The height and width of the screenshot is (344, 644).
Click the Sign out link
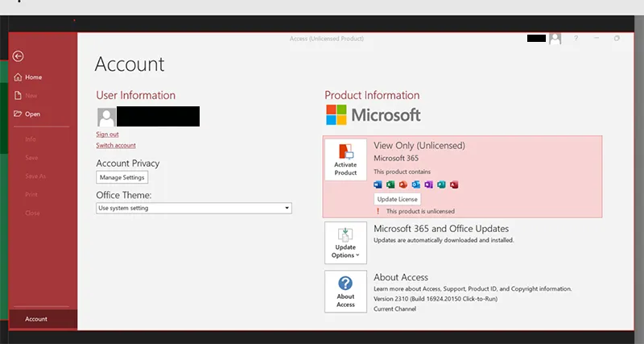tap(107, 134)
